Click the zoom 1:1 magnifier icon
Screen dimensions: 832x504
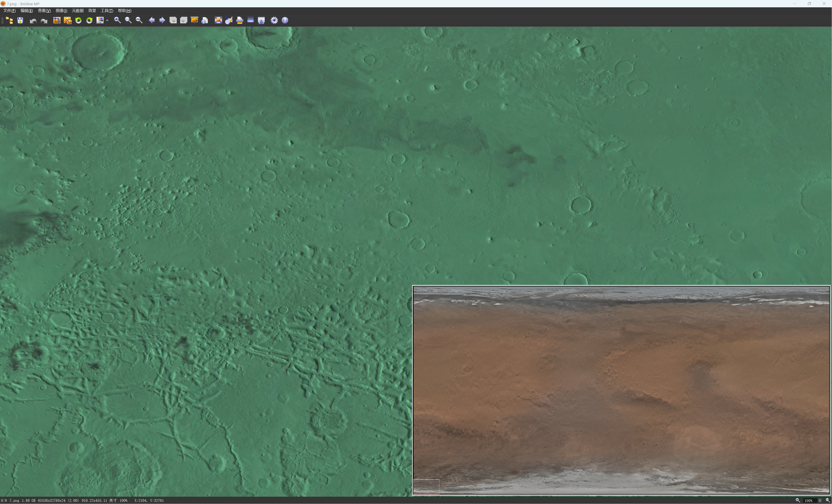point(128,21)
